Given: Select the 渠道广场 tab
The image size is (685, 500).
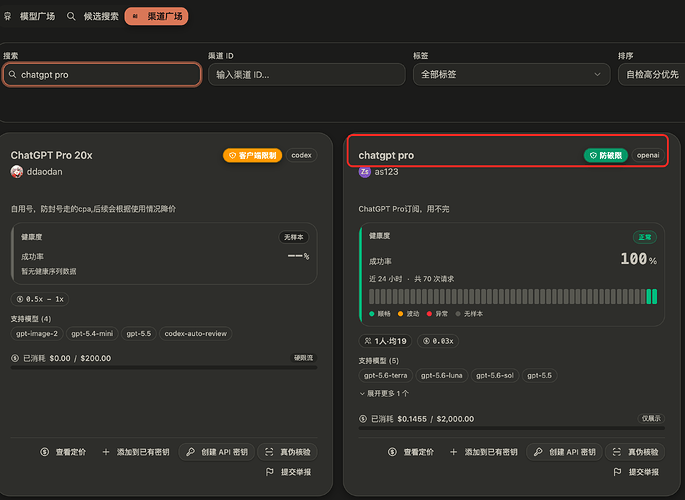Looking at the screenshot, I should 156,17.
